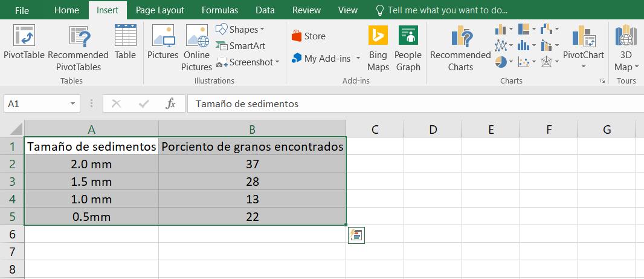Insert a scatter chart
Viewport: 644px width, 279px height.
(524, 62)
